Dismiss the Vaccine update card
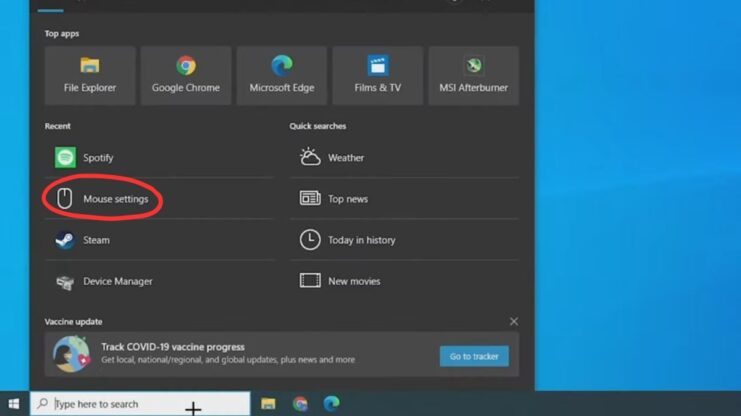741x416 pixels. click(x=514, y=321)
